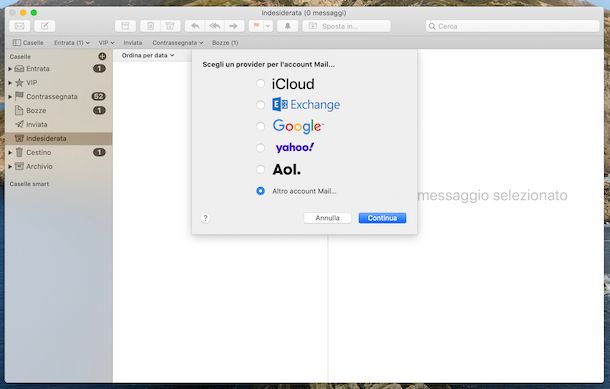Select Archivio mailbox in sidebar
610x389 pixels.
(x=58, y=166)
